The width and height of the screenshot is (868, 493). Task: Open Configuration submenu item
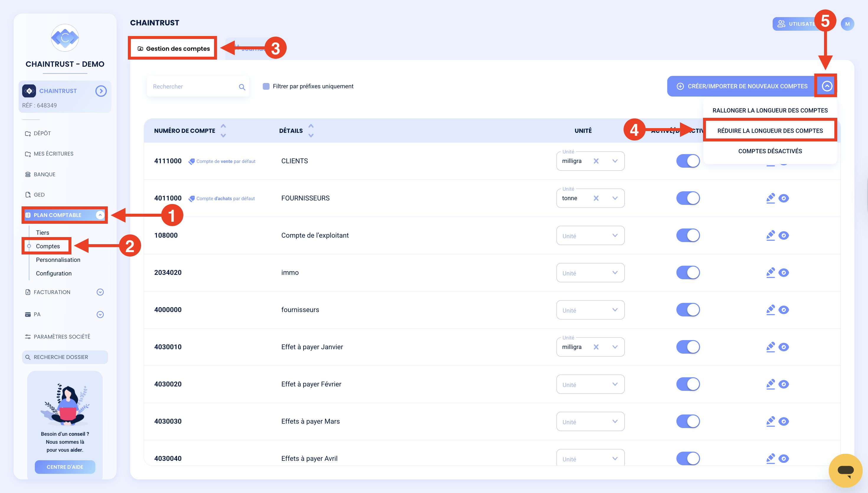pyautogui.click(x=53, y=273)
